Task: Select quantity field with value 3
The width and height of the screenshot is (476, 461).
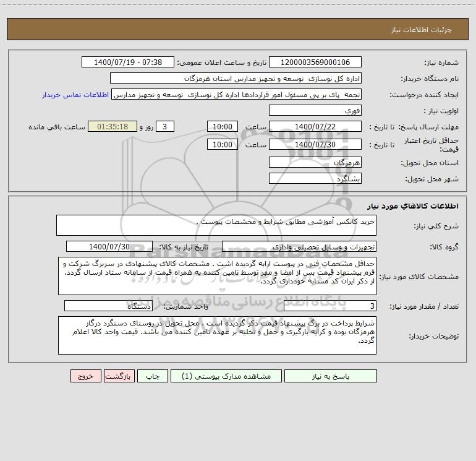Action: [x=330, y=306]
